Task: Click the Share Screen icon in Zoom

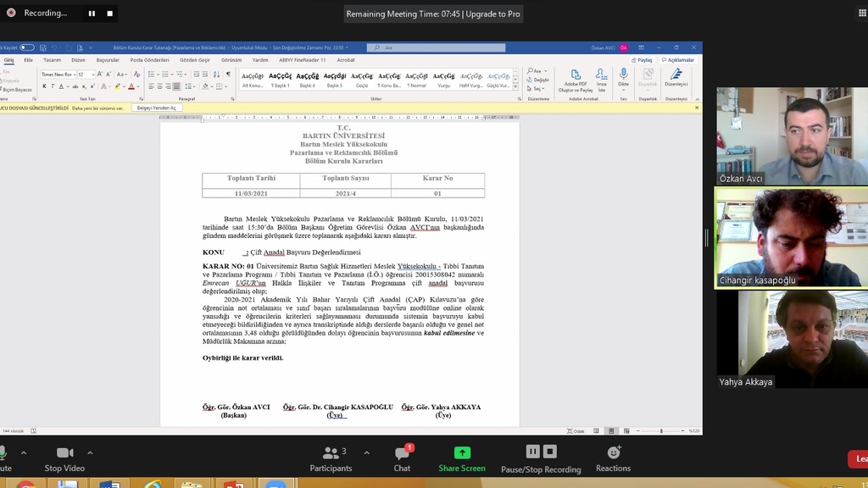Action: tap(462, 453)
